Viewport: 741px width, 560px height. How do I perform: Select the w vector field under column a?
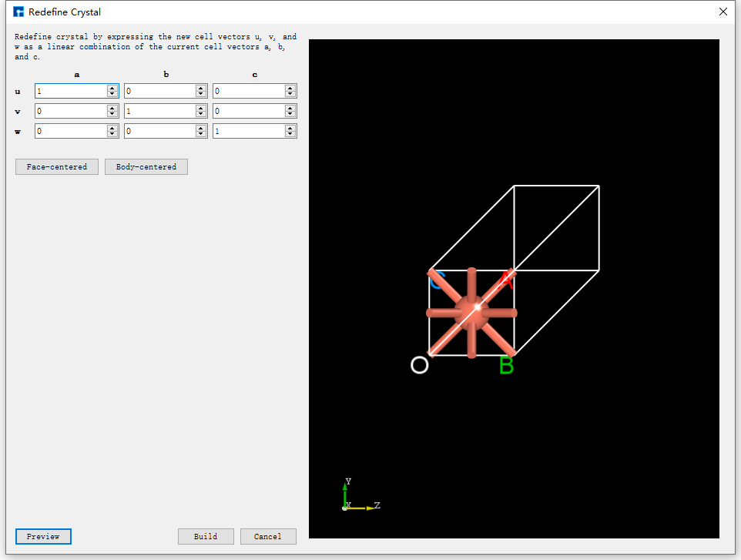[71, 130]
